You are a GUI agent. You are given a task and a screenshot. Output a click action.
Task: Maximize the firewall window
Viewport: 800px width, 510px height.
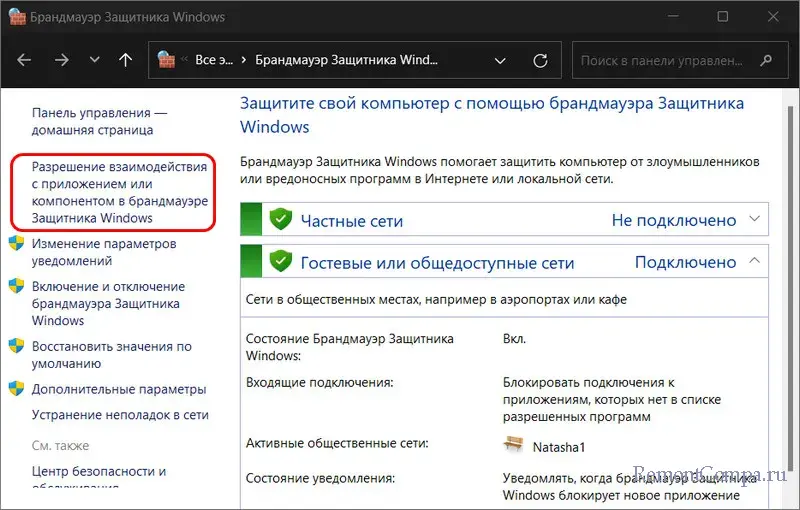pos(722,16)
